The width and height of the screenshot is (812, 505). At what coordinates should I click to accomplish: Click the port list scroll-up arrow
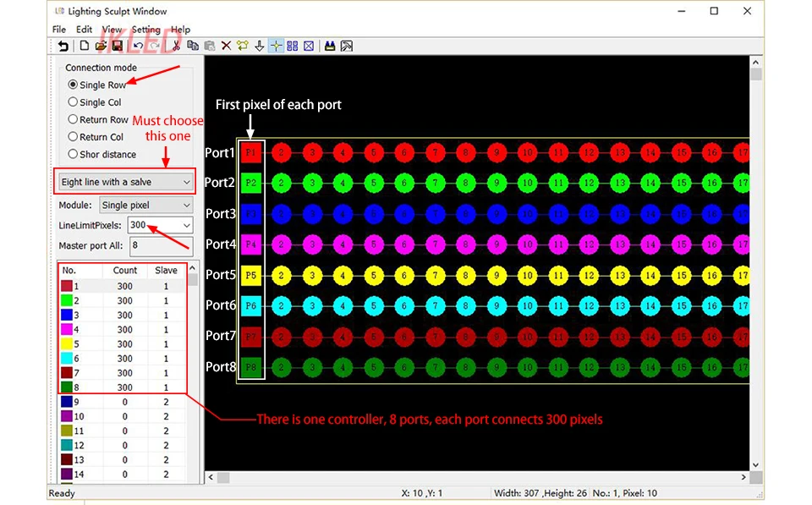point(193,268)
